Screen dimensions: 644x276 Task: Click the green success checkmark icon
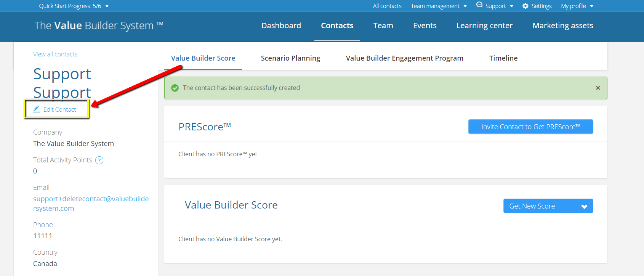click(175, 88)
